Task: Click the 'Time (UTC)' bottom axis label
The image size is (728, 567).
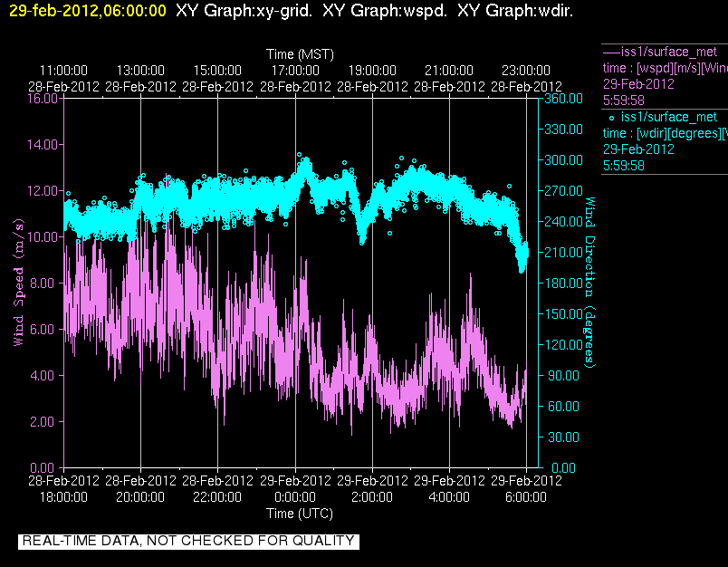Action: pyautogui.click(x=300, y=514)
